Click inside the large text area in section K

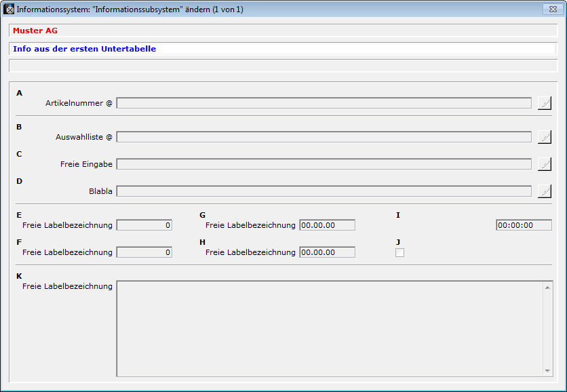pyautogui.click(x=330, y=328)
